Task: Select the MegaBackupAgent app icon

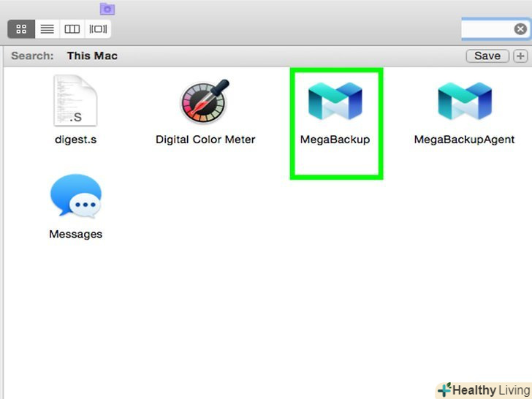Action: tap(465, 101)
